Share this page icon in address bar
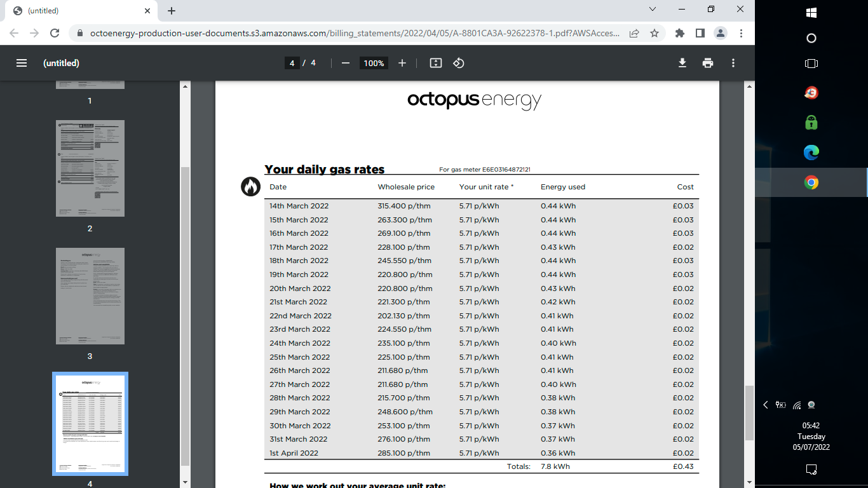 (634, 33)
